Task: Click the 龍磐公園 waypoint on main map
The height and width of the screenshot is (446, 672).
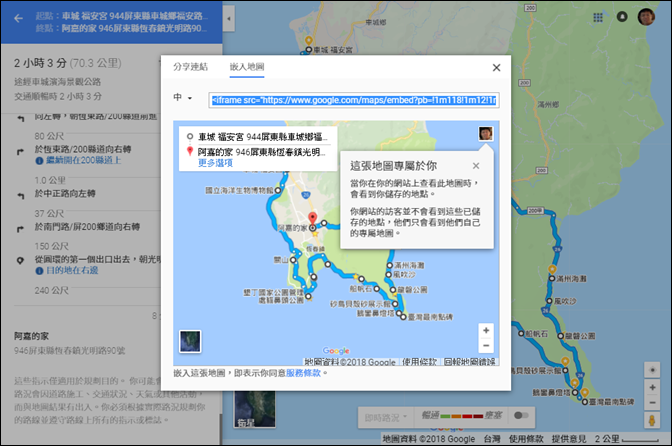Action: [561, 336]
